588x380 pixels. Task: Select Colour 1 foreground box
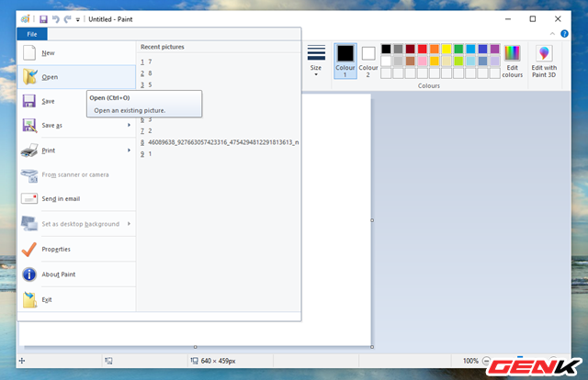point(345,60)
